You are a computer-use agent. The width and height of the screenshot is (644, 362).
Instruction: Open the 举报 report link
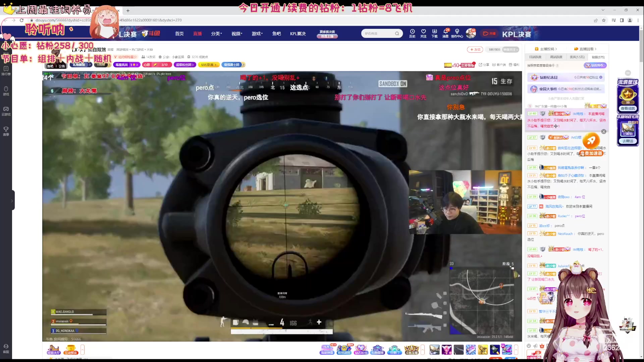pos(111,50)
